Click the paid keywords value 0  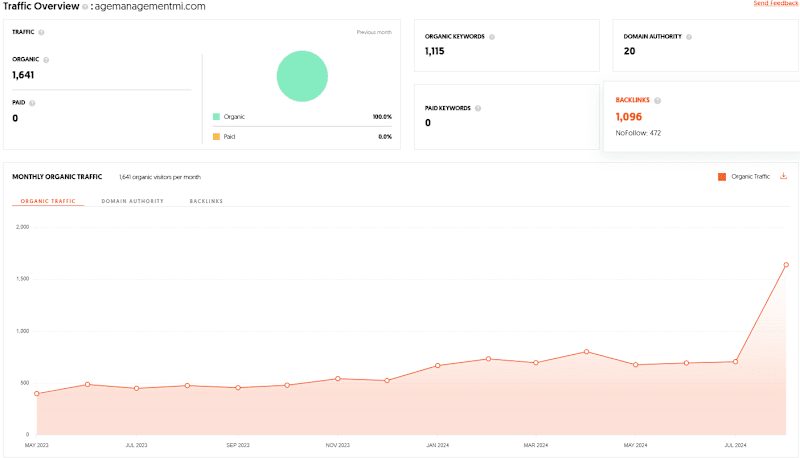428,122
